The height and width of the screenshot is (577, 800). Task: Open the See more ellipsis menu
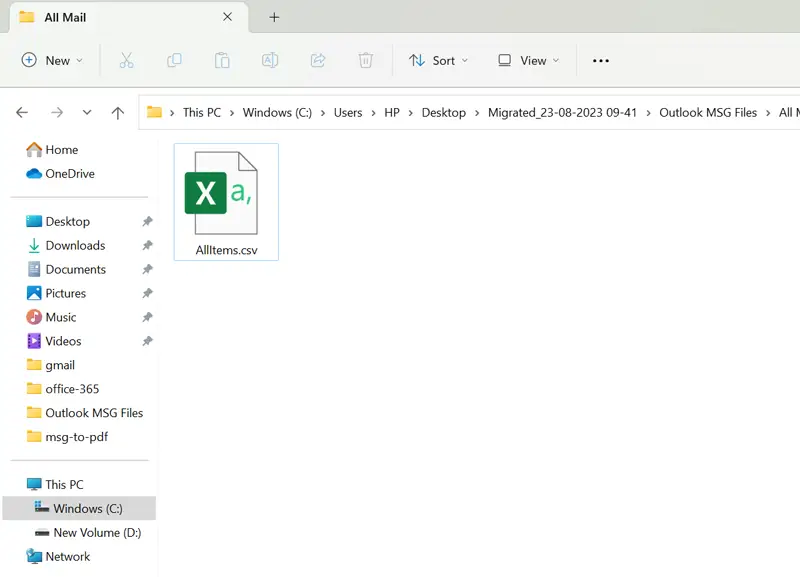click(601, 61)
